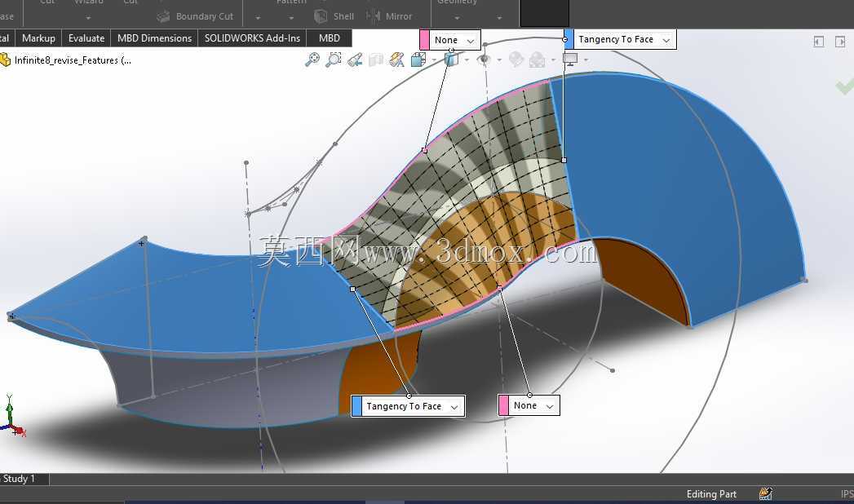Switch to the Evaluate tab
The image size is (854, 504).
[86, 38]
